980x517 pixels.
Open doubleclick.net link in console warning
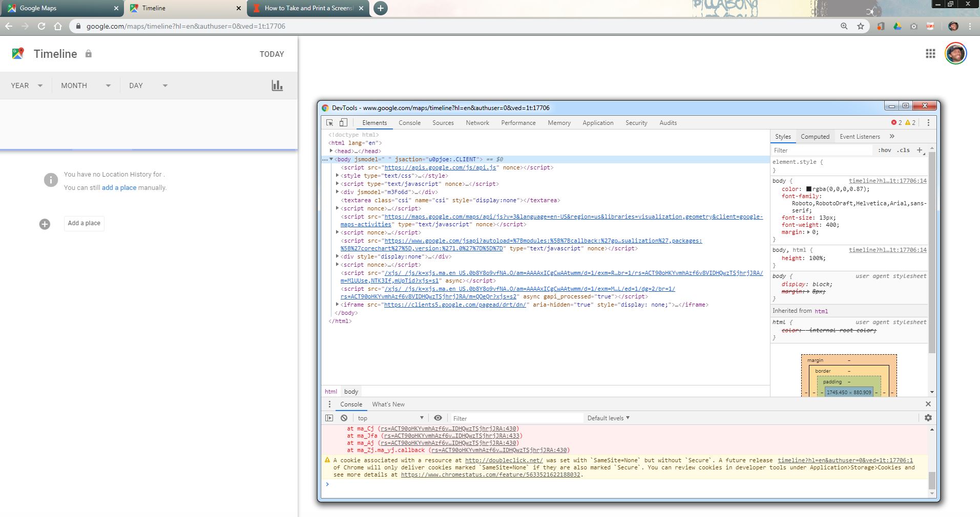(x=504, y=460)
